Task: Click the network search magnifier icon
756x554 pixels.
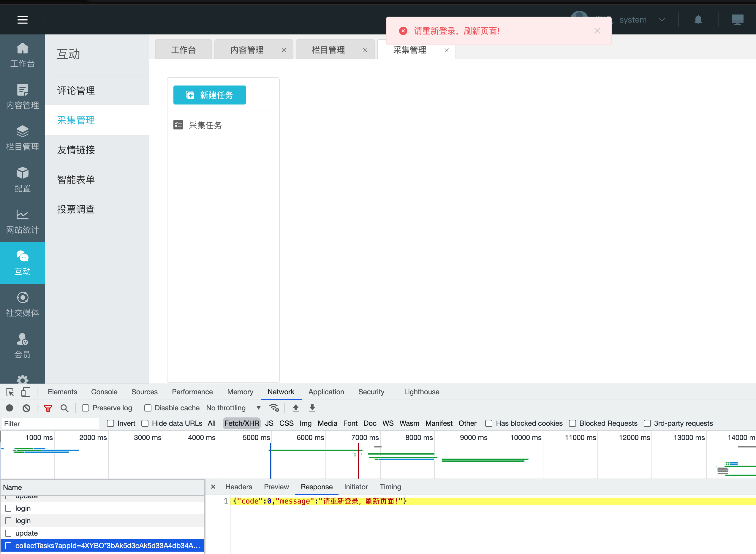Action: click(x=64, y=408)
